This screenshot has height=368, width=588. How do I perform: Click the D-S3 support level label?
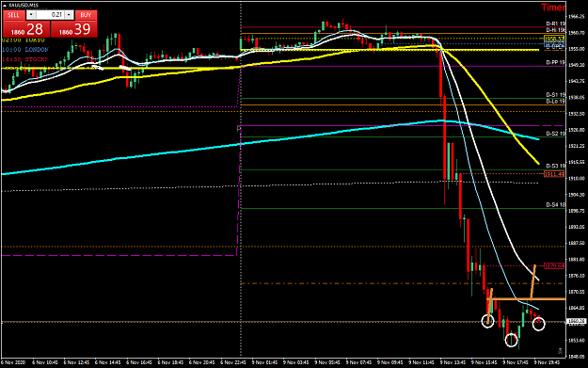click(555, 166)
